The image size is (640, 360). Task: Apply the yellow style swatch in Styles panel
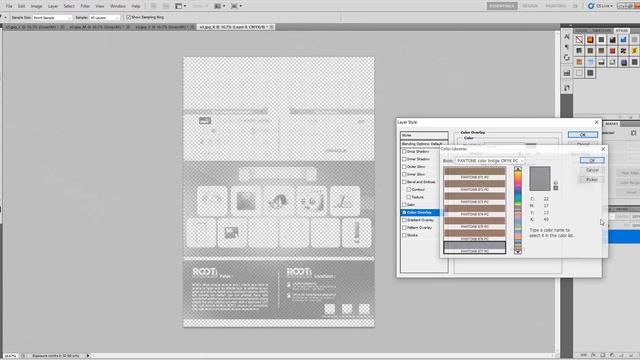(634, 51)
